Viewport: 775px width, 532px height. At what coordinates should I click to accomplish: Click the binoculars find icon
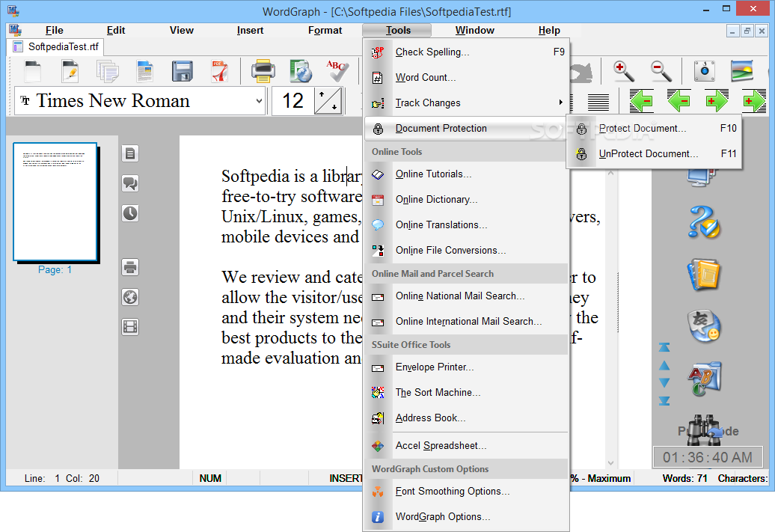pyautogui.click(x=704, y=429)
